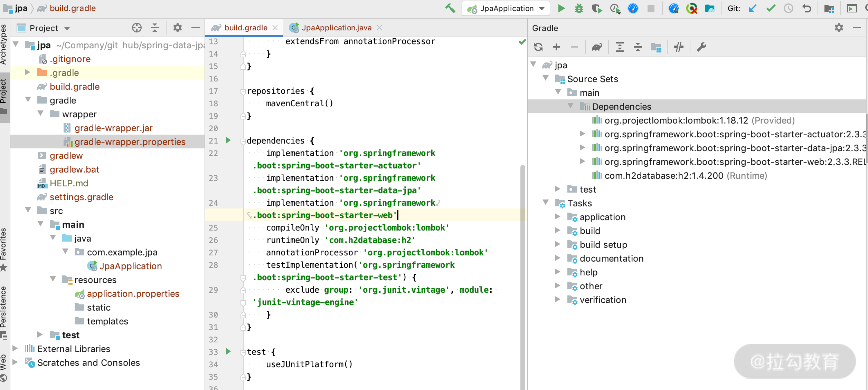Screen dimensions: 868x390
Task: Locate current file with crosshair icon
Action: pos(137,28)
